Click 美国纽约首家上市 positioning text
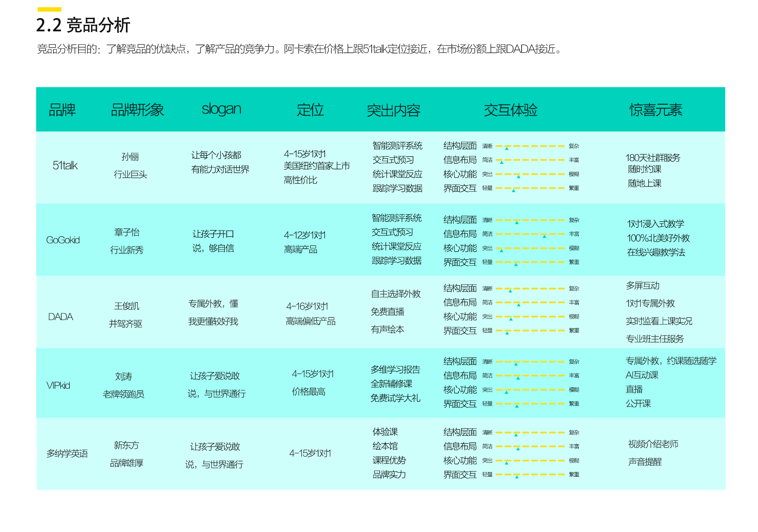Image resolution: width=758 pixels, height=532 pixels. tap(317, 166)
